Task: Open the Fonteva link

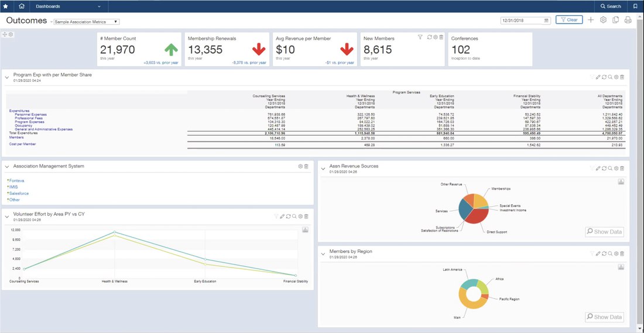Action: click(x=16, y=180)
